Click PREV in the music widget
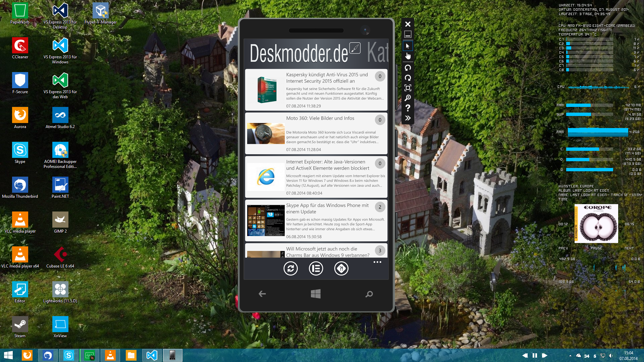644x362 pixels. coord(563,248)
